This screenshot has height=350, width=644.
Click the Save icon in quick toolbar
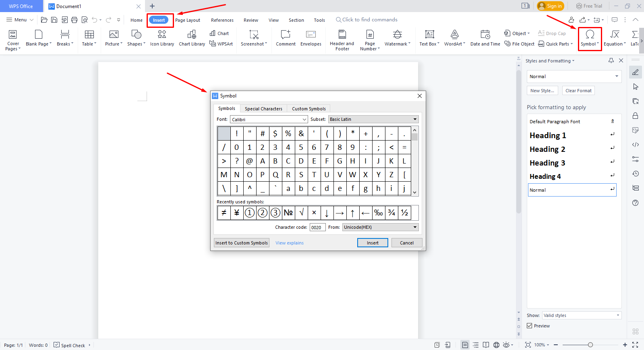point(54,20)
